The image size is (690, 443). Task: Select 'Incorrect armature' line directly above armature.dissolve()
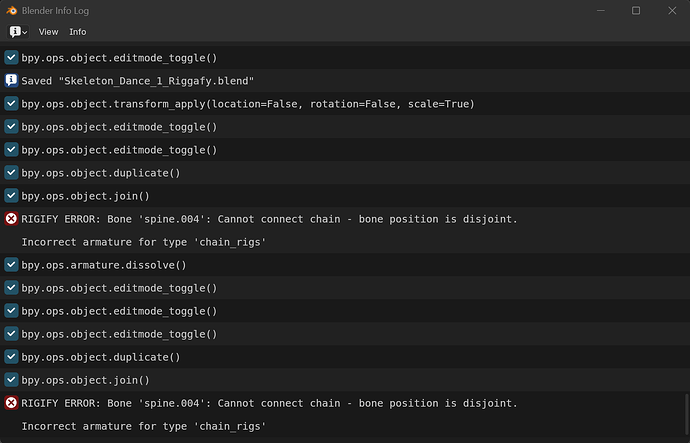click(x=144, y=242)
